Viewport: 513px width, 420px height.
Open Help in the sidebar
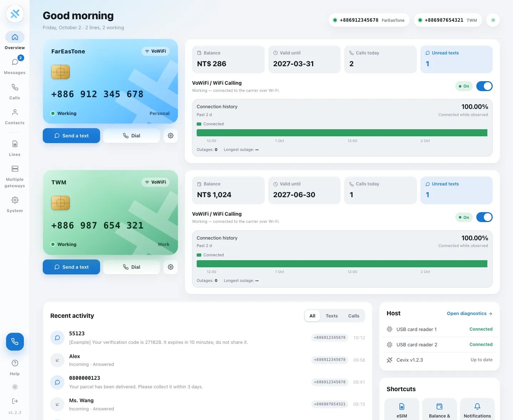click(15, 367)
